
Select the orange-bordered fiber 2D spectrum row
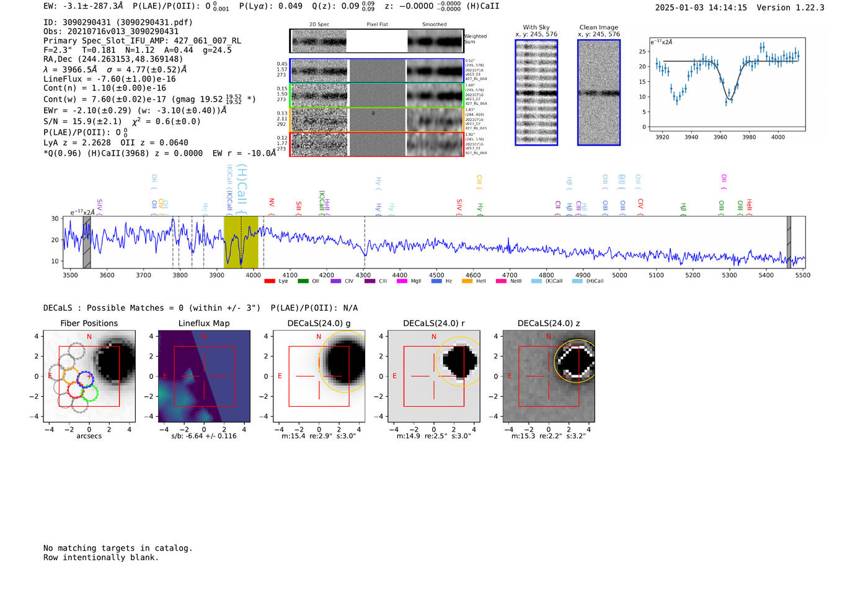(376, 120)
